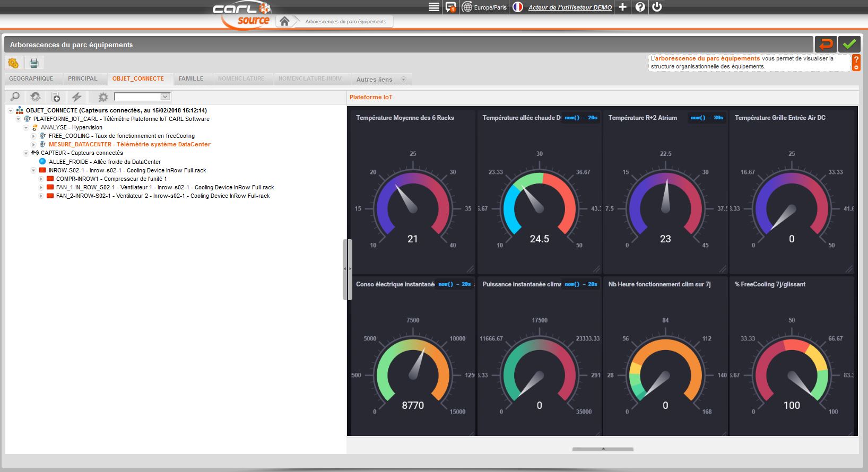Click the home icon in the breadcrumb

point(284,21)
